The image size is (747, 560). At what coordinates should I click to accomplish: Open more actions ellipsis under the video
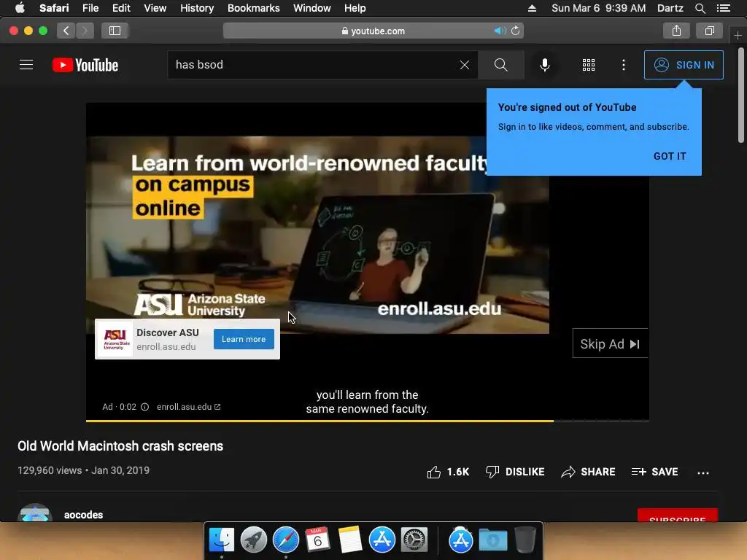pyautogui.click(x=703, y=472)
